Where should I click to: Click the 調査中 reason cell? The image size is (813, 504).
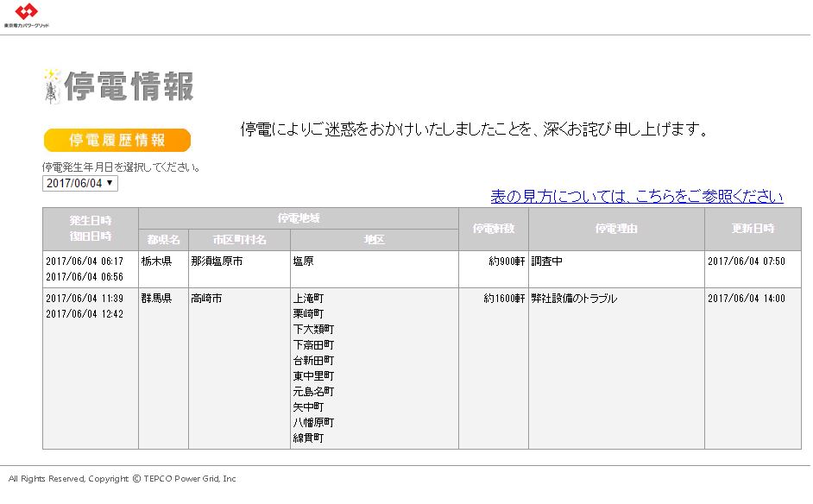coord(546,261)
